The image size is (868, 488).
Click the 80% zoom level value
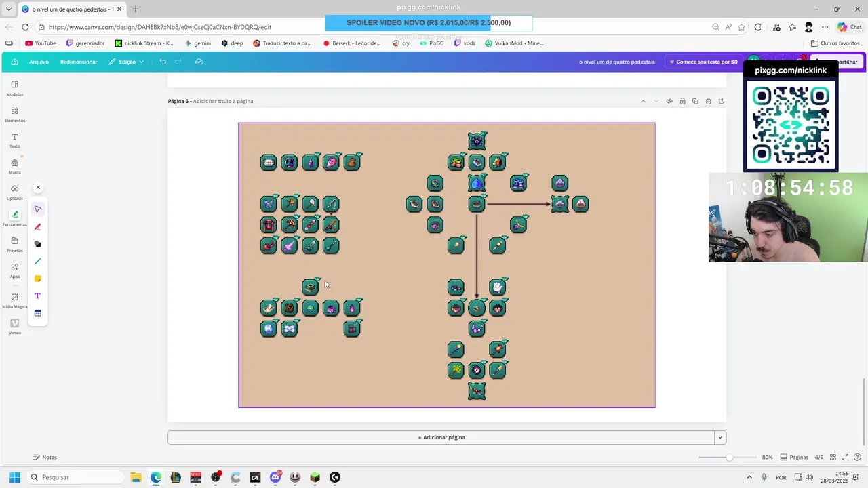(x=767, y=457)
